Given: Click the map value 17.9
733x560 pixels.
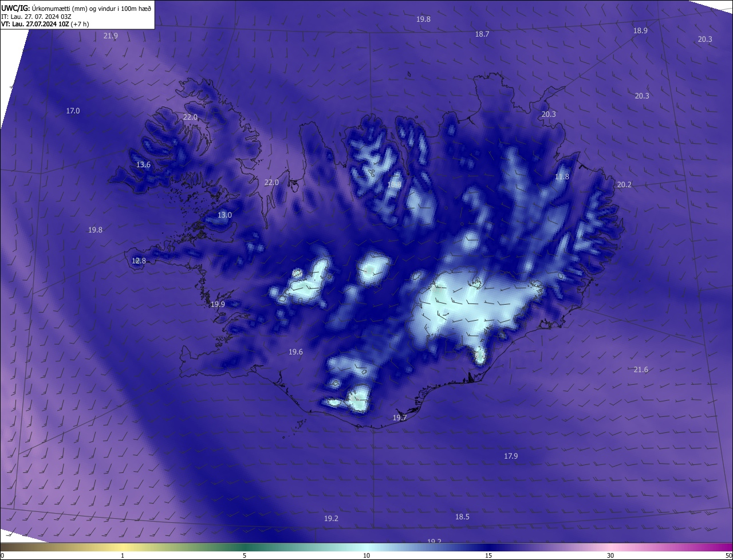Looking at the screenshot, I should 511,456.
